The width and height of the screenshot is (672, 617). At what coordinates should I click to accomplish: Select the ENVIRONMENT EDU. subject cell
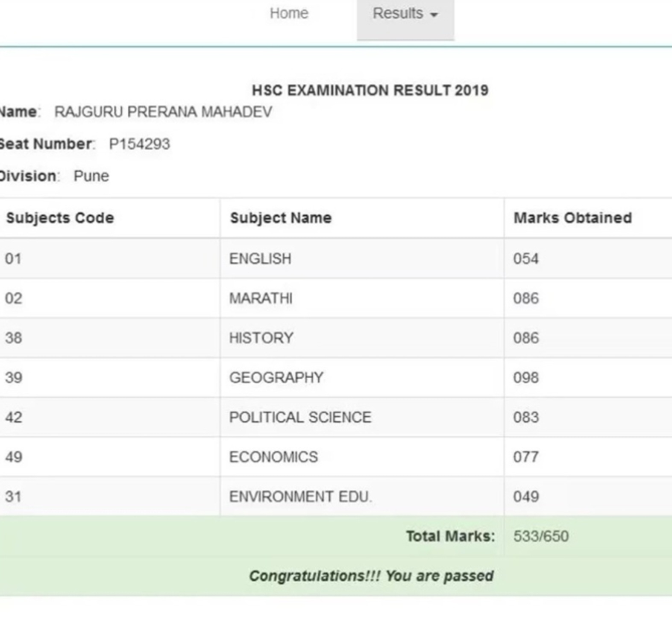tap(300, 497)
